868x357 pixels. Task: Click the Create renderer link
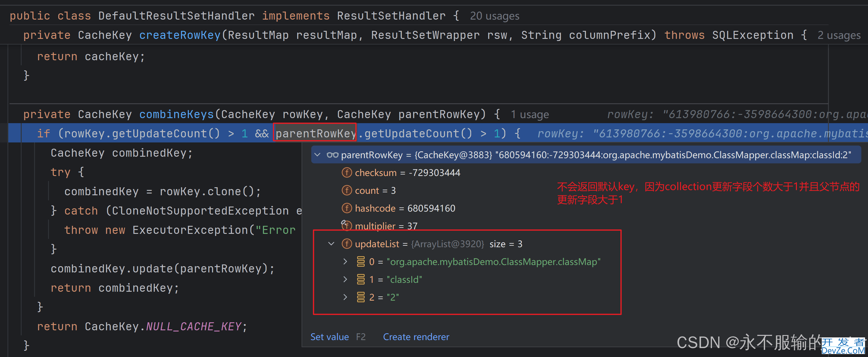(416, 337)
